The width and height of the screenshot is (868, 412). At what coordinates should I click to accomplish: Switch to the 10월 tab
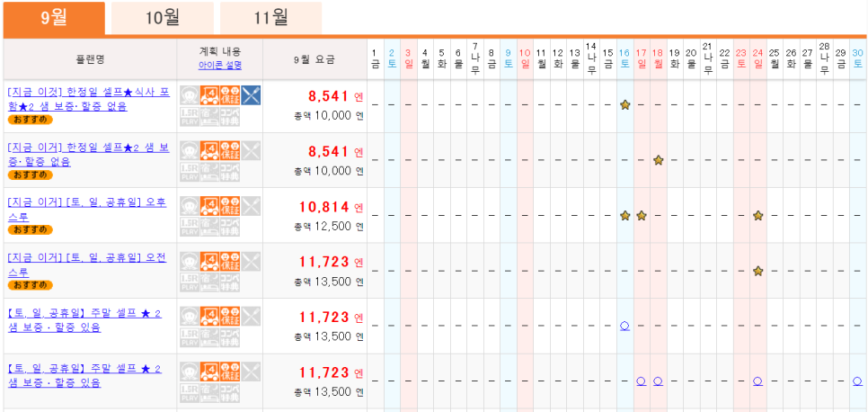[x=163, y=18]
